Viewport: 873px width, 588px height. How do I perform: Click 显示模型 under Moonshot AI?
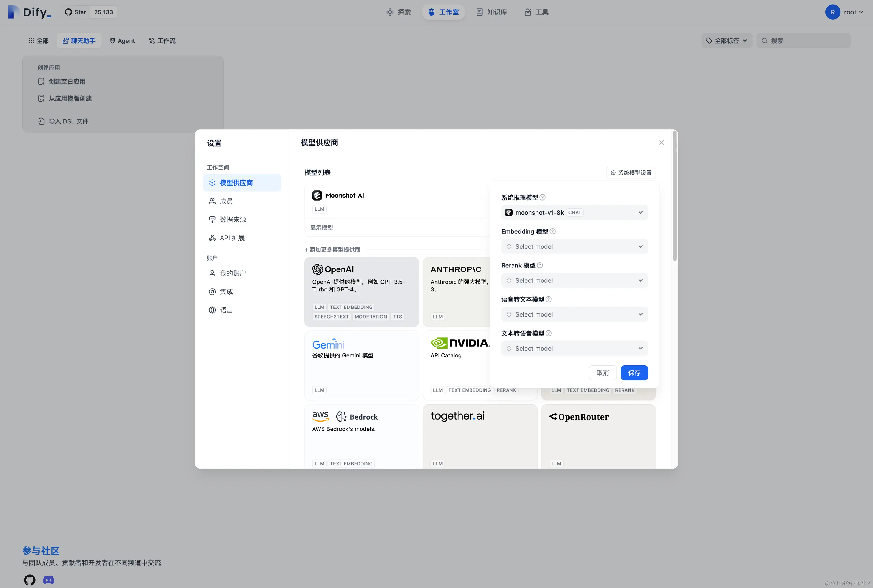(x=322, y=228)
